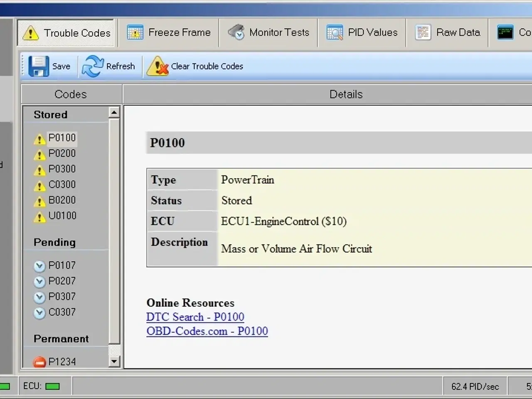Click pending icon beside C0307

tap(39, 313)
